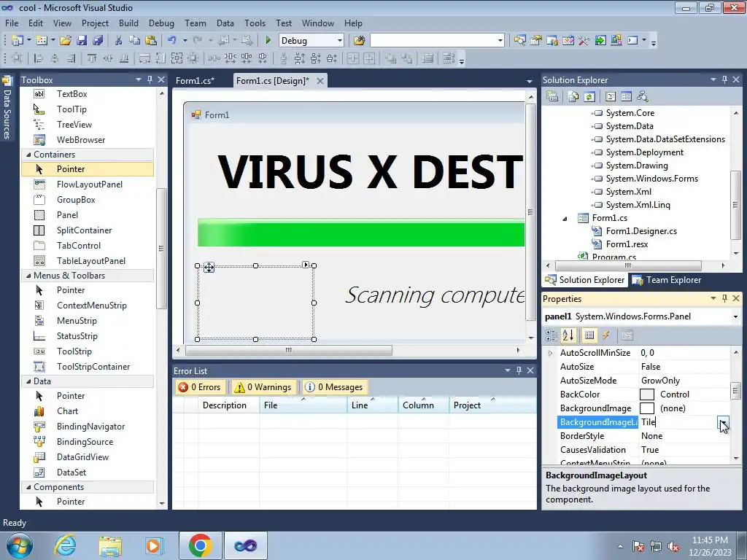747x560 pixels.
Task: Open the Toolbox wrench-and-hammer toolbar icon
Action: pos(584,41)
